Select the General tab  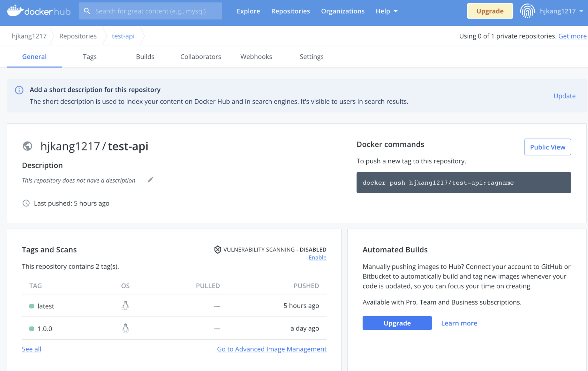point(34,57)
